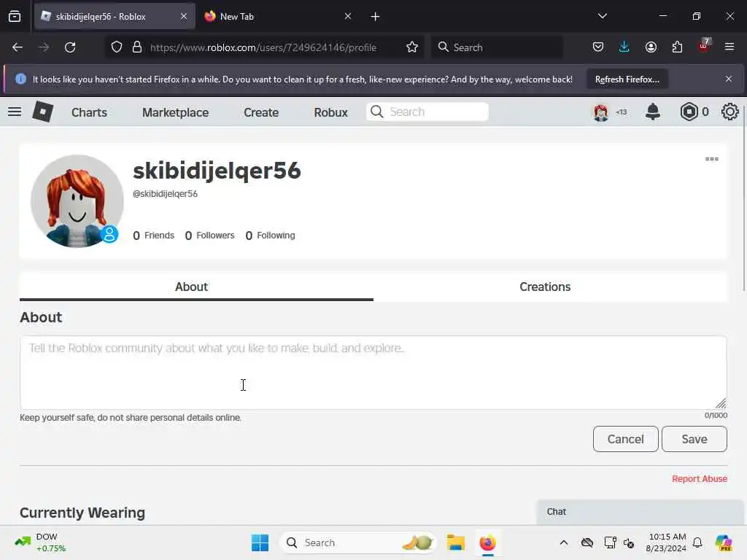Open the Robux menu item
The image size is (747, 560).
(x=330, y=112)
